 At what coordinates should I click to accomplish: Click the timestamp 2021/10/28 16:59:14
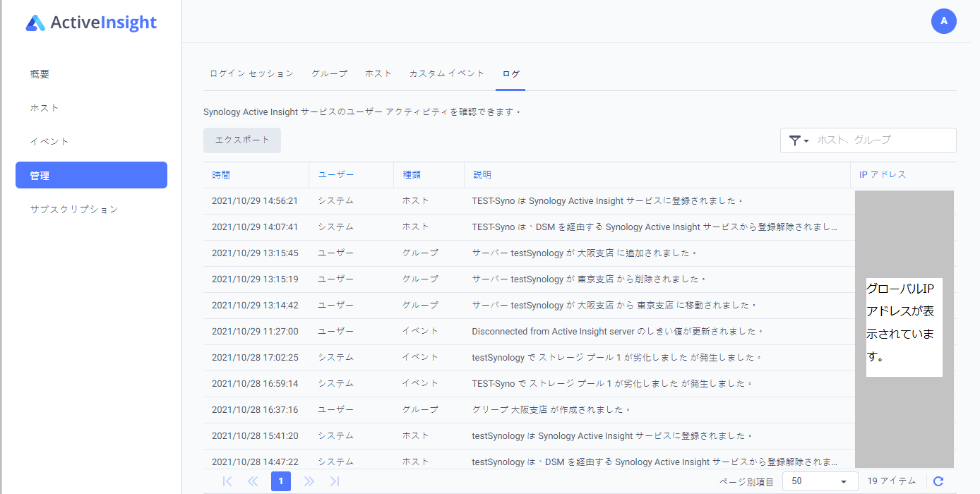click(x=255, y=384)
